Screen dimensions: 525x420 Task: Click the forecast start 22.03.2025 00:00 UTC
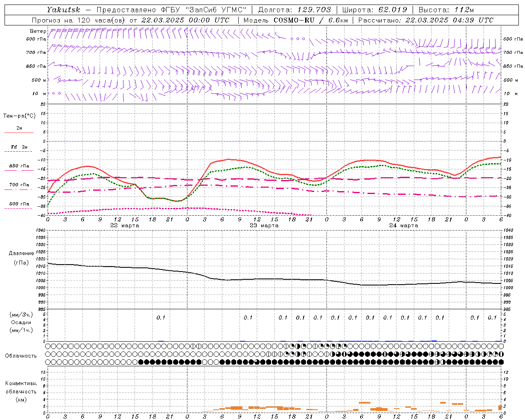pos(185,20)
